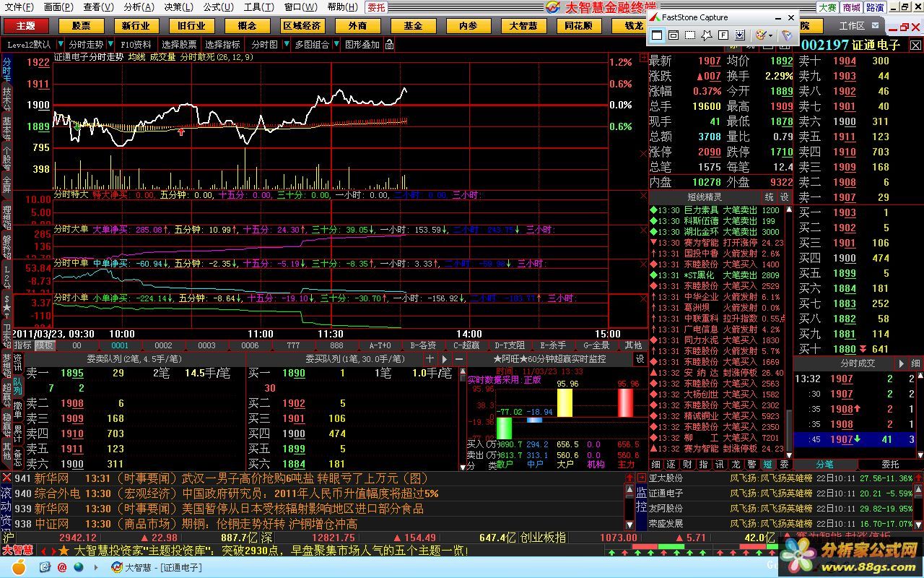Click red restore icon beside 工作区
This screenshot has height=578, width=924.
click(x=905, y=26)
